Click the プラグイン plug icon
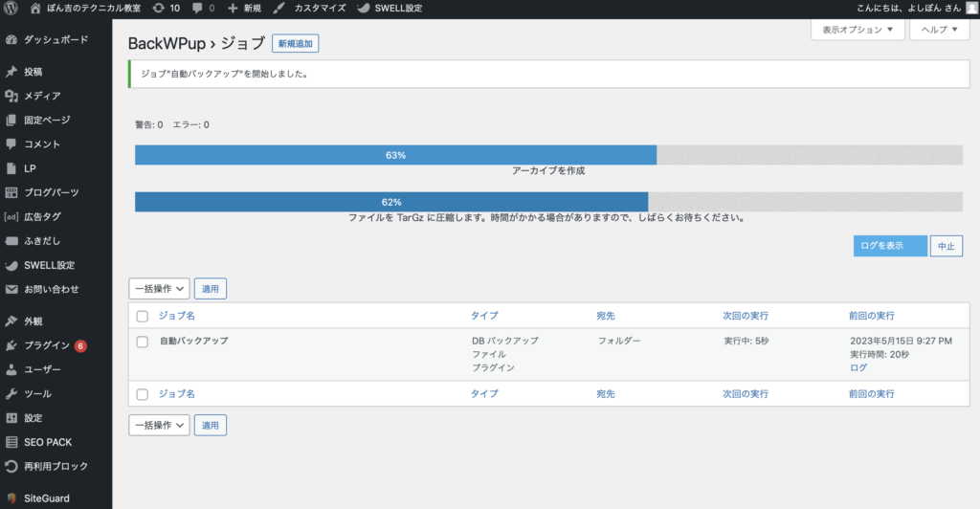 pyautogui.click(x=11, y=345)
